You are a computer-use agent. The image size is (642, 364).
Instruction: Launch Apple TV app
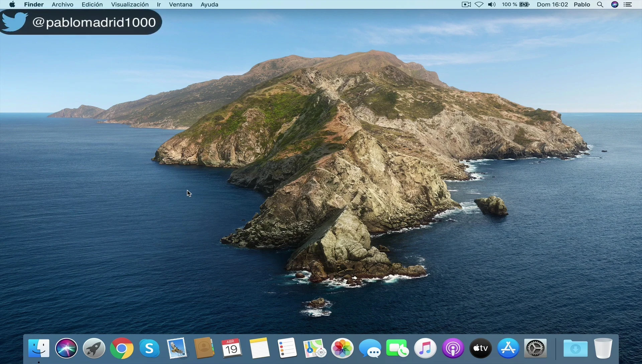(480, 348)
